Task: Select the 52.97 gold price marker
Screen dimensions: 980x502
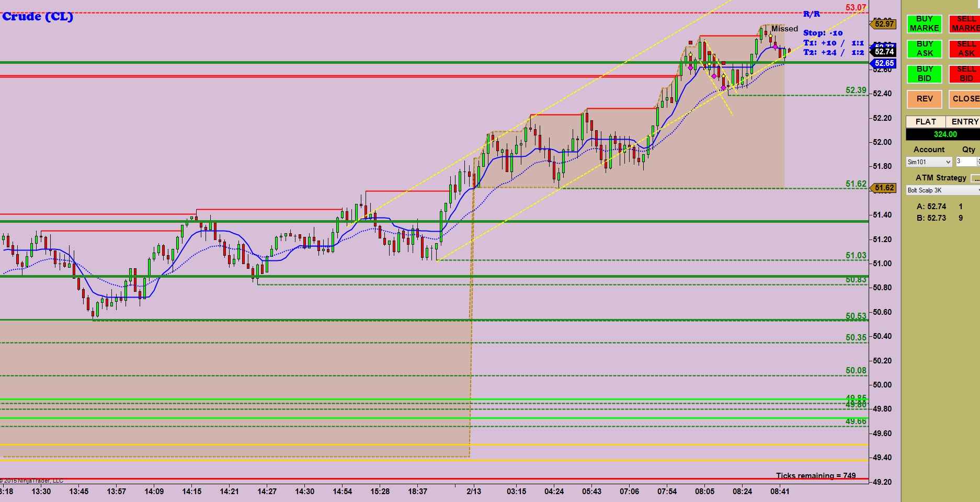Action: click(883, 24)
